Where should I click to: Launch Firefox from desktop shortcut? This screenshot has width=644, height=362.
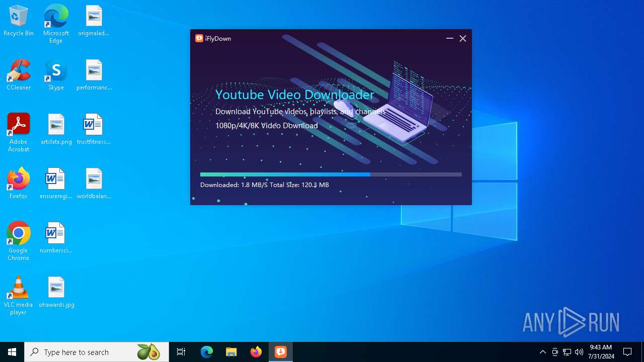pyautogui.click(x=19, y=184)
